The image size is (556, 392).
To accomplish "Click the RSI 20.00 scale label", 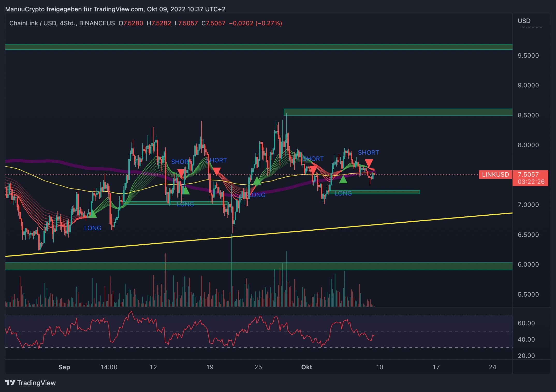I will pos(526,356).
